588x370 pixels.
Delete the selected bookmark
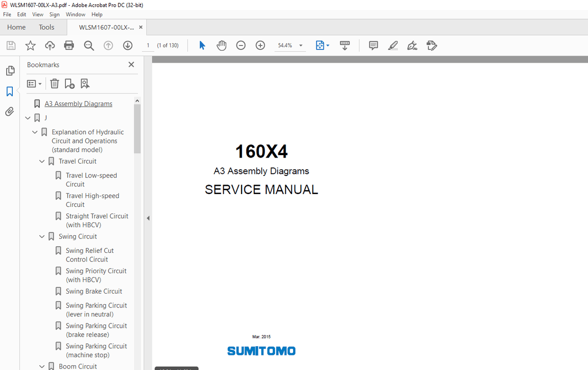(x=54, y=83)
